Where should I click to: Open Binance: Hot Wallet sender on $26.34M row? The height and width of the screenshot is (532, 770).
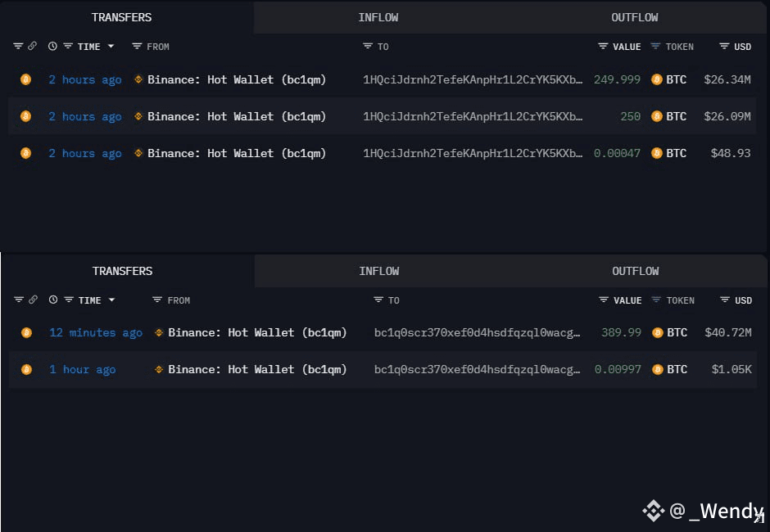pyautogui.click(x=237, y=79)
